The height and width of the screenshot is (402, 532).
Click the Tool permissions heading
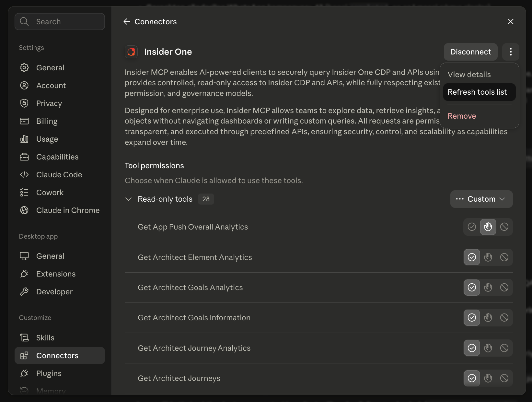[x=154, y=165]
